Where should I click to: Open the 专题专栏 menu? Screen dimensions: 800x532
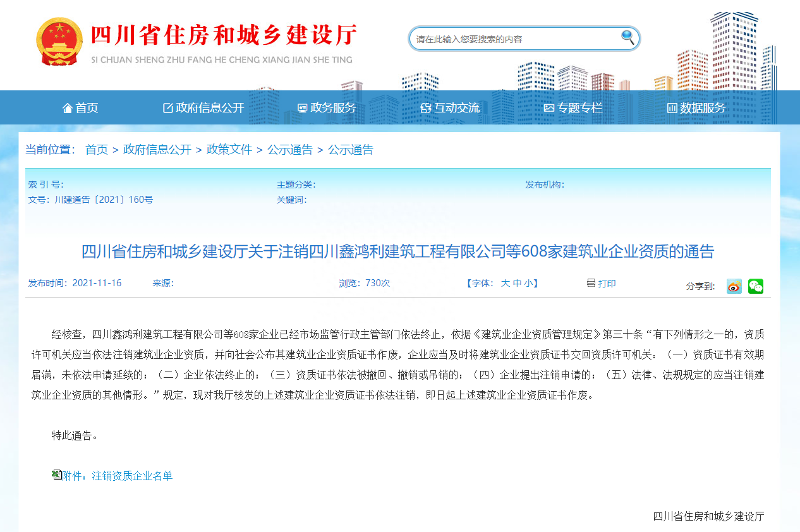coord(574,107)
